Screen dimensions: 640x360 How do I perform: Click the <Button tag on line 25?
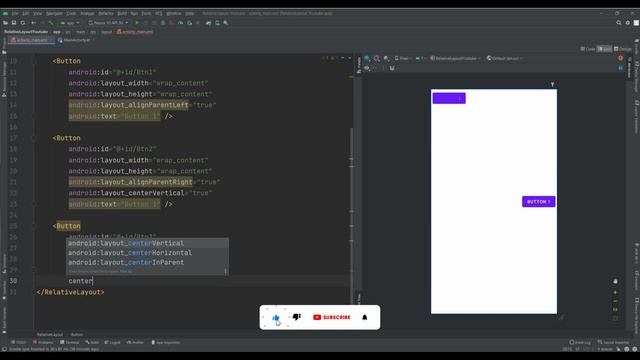pos(67,226)
